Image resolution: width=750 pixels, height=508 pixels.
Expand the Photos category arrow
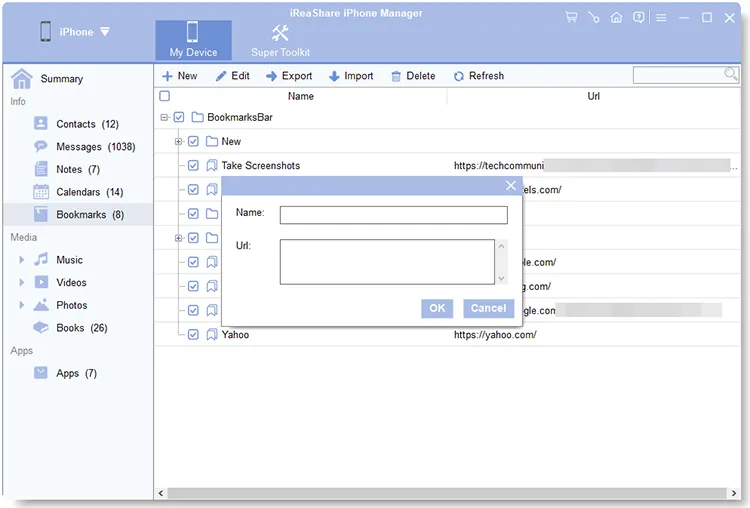22,305
